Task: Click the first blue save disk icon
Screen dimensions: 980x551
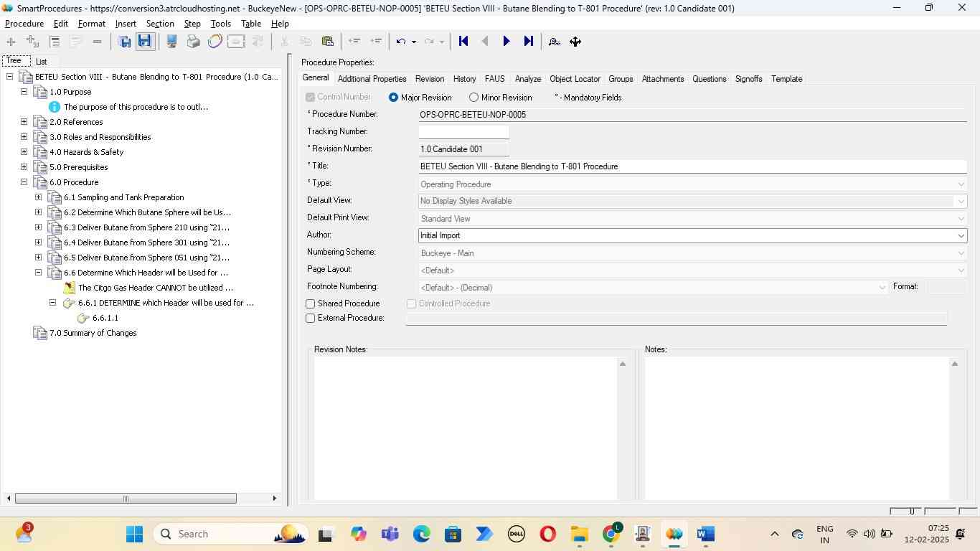Action: 125,42
